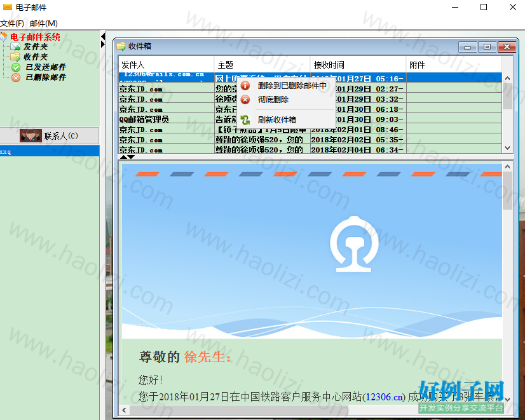Click preview pane vertical scrollbar thumb
The width and height of the screenshot is (525, 420).
click(x=507, y=191)
